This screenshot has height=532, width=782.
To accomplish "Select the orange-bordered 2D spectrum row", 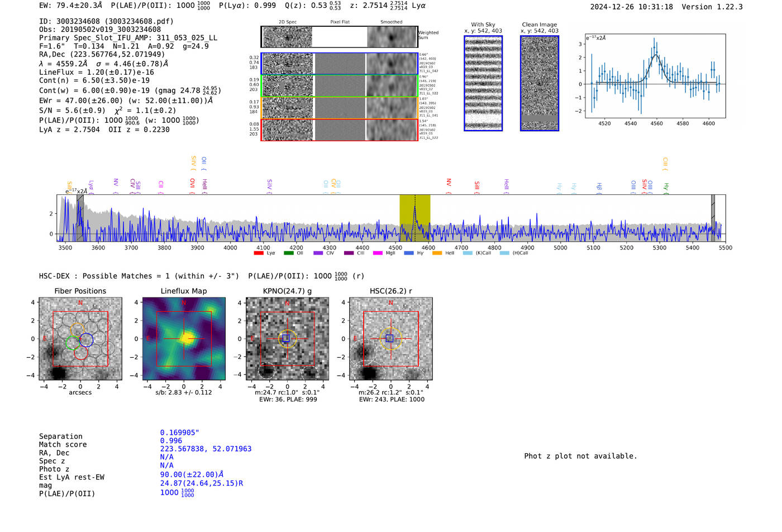I will coord(340,108).
